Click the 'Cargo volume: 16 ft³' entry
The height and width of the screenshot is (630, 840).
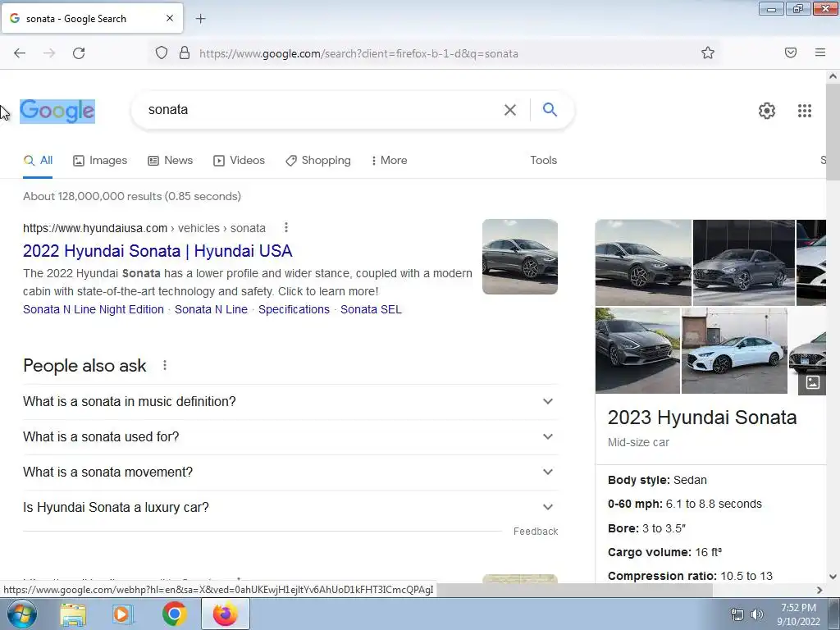coord(664,552)
